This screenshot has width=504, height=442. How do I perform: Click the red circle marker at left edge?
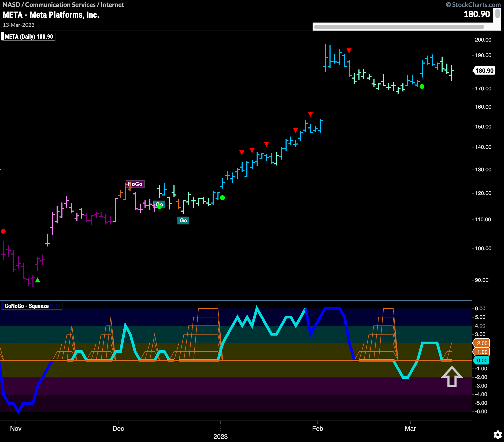pyautogui.click(x=3, y=231)
